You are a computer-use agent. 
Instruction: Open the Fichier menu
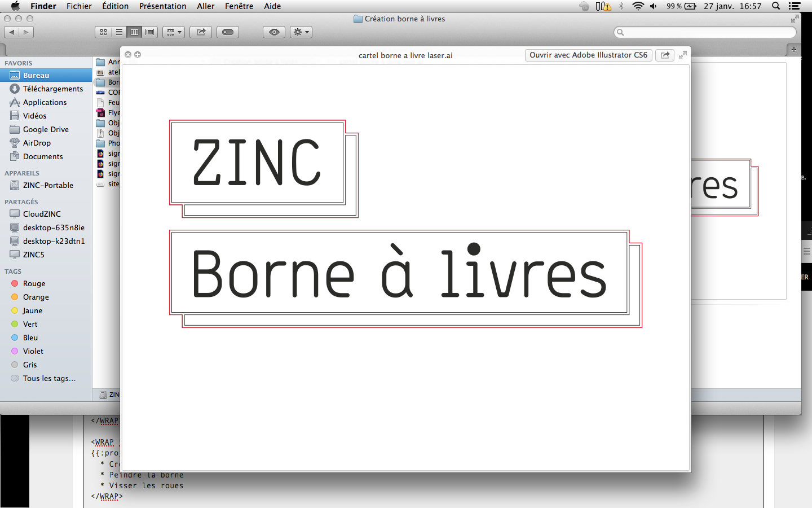pyautogui.click(x=79, y=6)
